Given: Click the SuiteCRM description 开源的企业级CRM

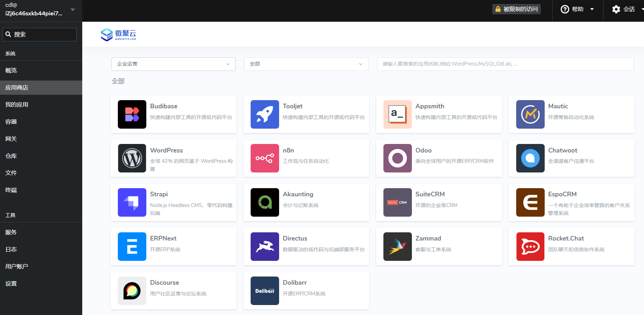Looking at the screenshot, I should (x=436, y=205).
